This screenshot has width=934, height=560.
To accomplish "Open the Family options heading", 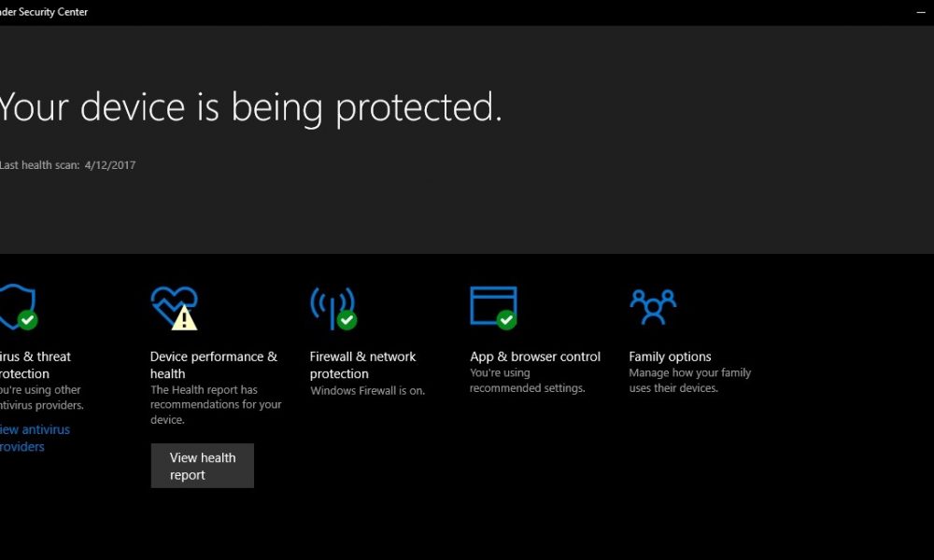I will point(670,357).
